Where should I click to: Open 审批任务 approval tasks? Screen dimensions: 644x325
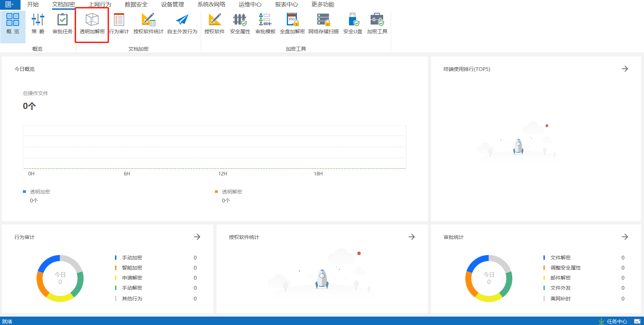click(x=63, y=24)
